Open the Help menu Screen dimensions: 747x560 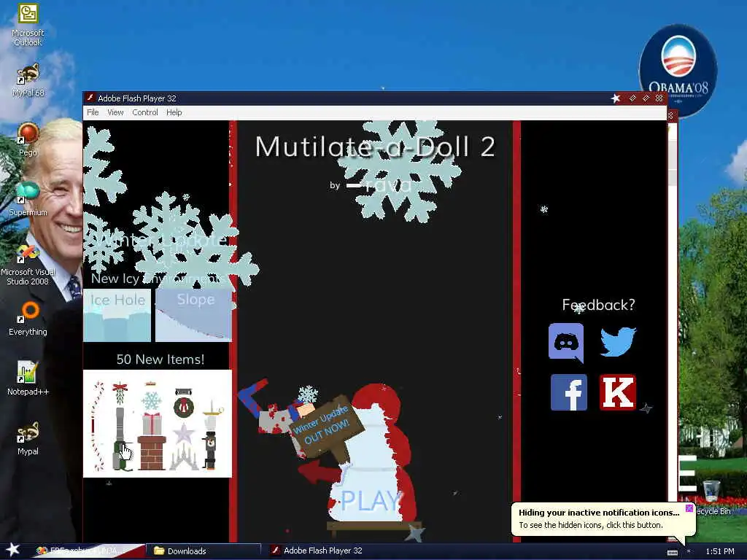coord(174,112)
